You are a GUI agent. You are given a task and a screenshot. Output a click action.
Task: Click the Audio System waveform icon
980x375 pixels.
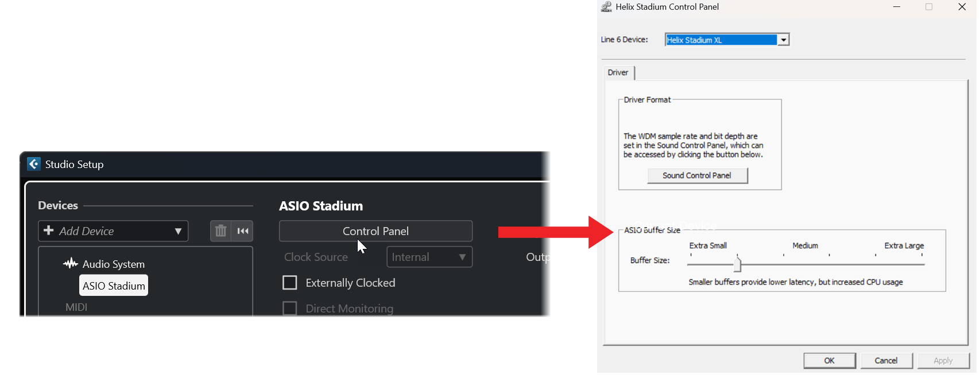tap(70, 263)
